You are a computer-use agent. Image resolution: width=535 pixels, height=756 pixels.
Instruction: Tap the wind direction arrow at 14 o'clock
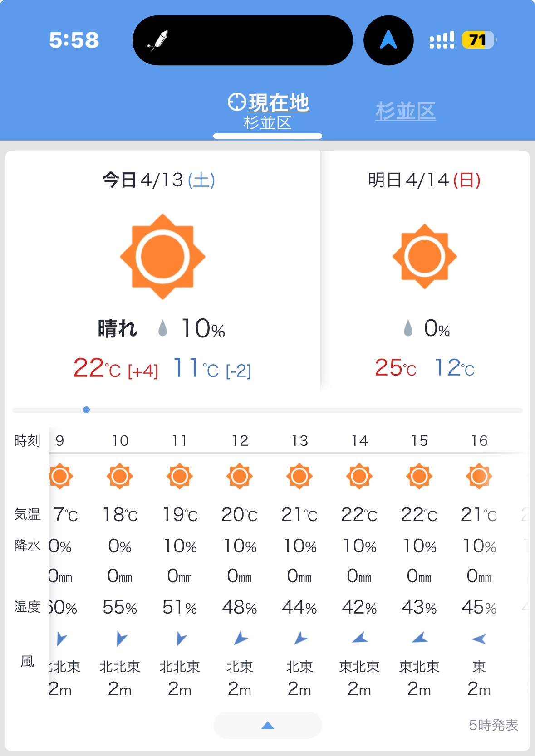click(359, 638)
